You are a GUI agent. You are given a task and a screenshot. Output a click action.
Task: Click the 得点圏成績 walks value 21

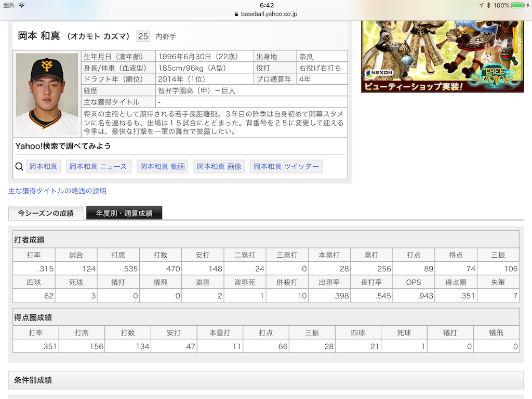point(375,347)
